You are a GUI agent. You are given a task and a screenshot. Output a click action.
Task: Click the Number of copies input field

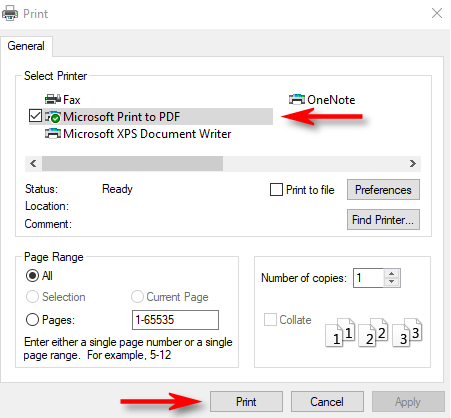[368, 278]
